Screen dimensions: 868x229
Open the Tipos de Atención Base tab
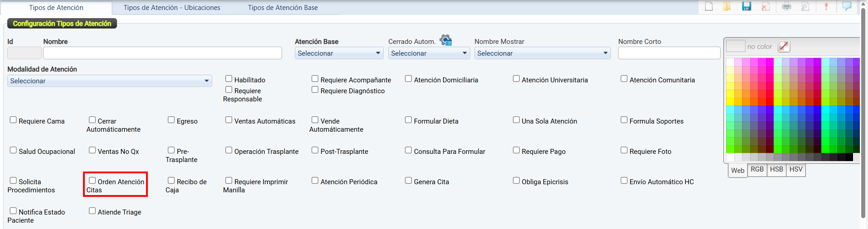pos(283,8)
